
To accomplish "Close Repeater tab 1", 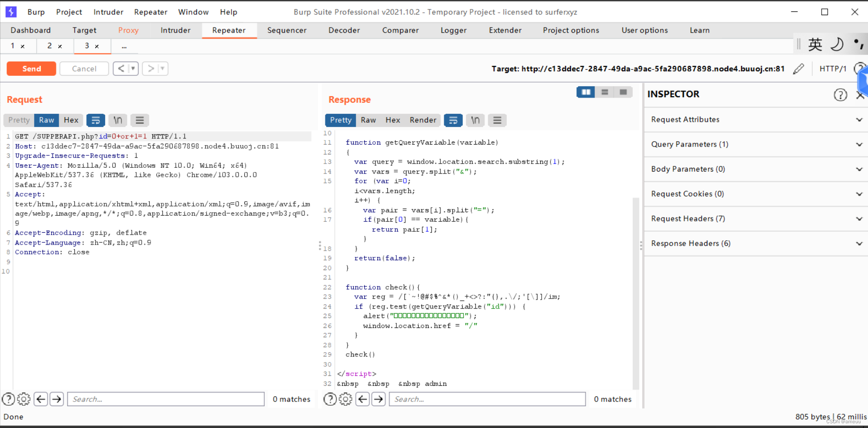I will [22, 46].
